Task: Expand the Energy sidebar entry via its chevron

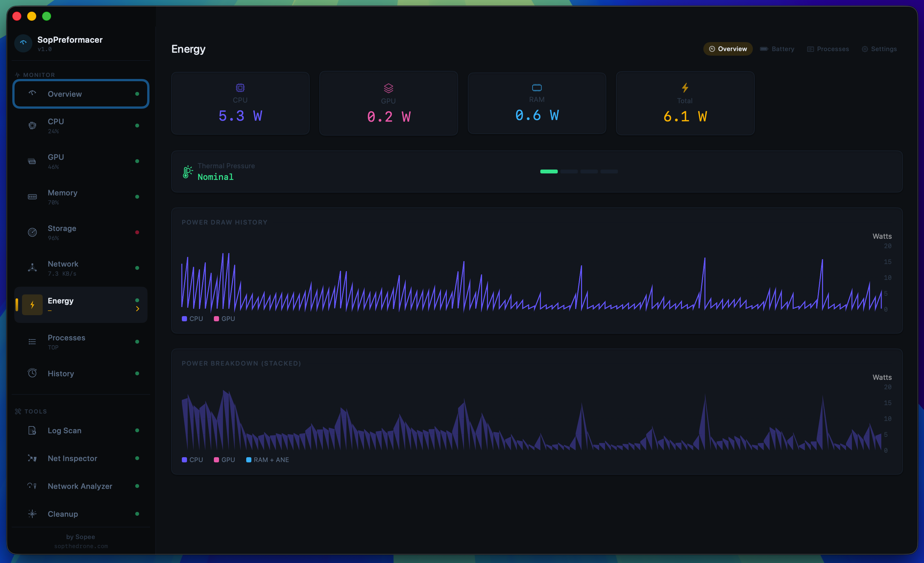Action: tap(137, 309)
